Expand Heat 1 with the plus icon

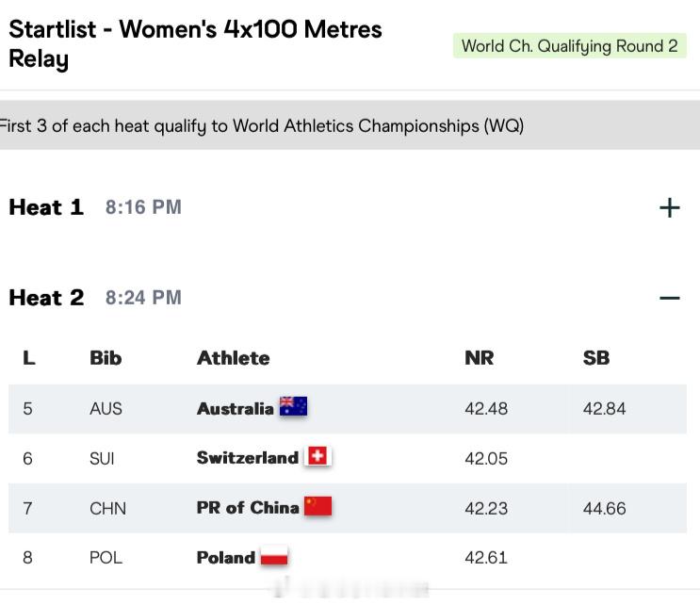[x=669, y=207]
